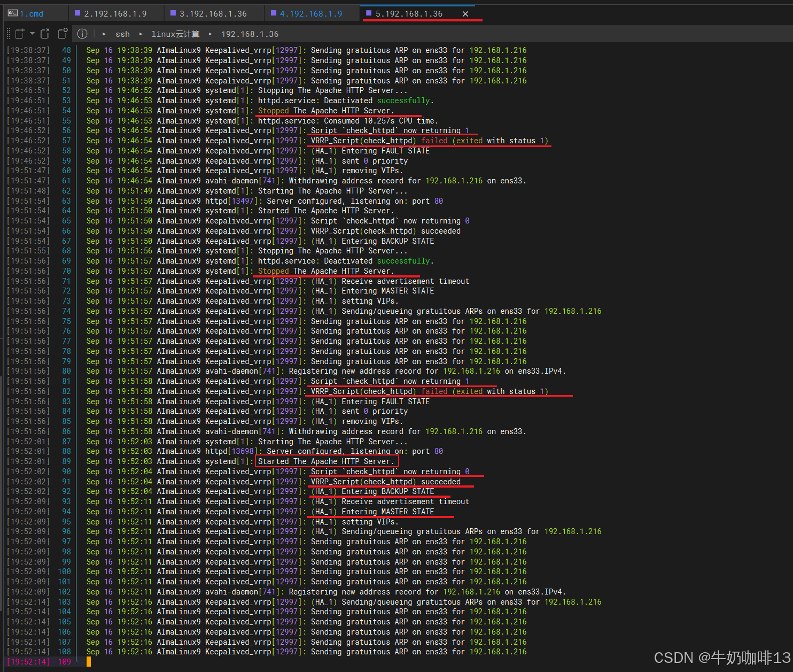
Task: Click the new session tab icon
Action: (20, 34)
